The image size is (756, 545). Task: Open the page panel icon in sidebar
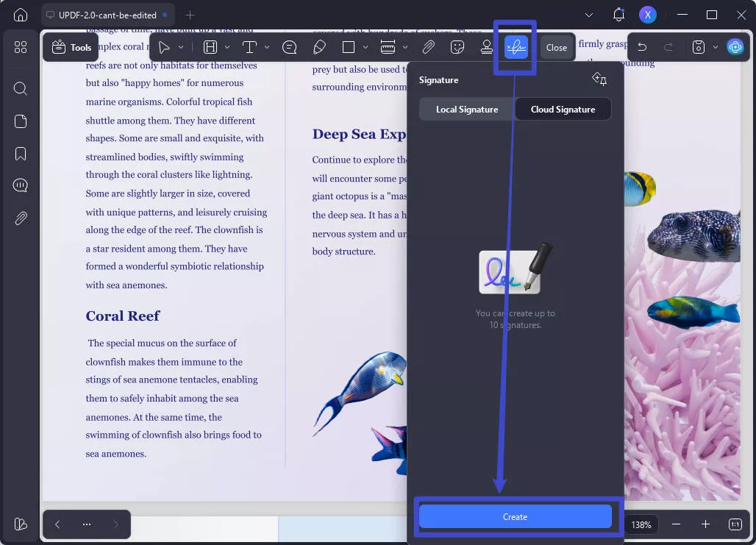click(21, 121)
